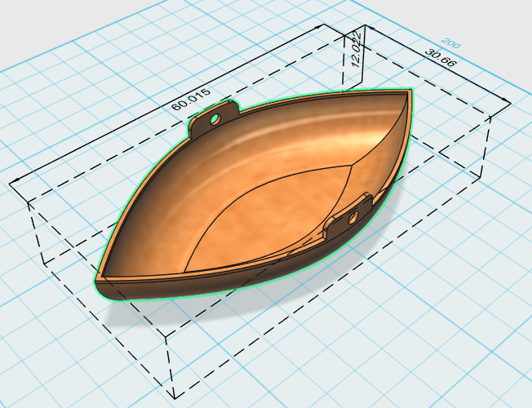Select the 12.022 height dimension label
532x408 pixels.
pyautogui.click(x=356, y=50)
